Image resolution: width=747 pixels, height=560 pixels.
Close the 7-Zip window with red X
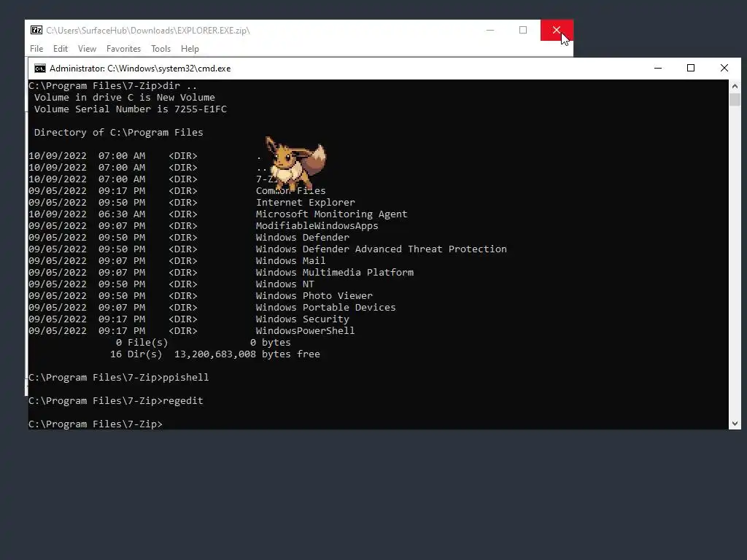tap(557, 30)
